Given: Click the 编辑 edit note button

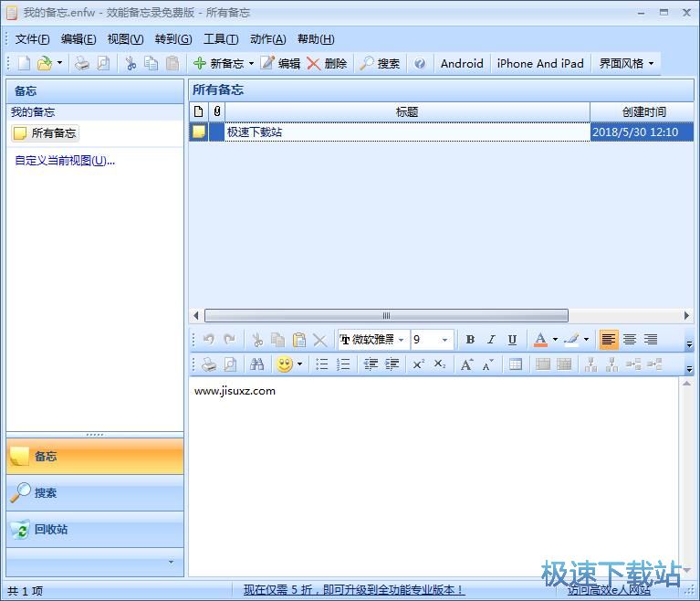Looking at the screenshot, I should (280, 63).
